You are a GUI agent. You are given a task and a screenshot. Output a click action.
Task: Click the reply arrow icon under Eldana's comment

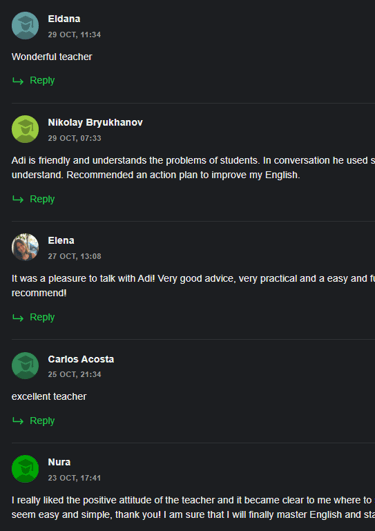[x=18, y=81]
